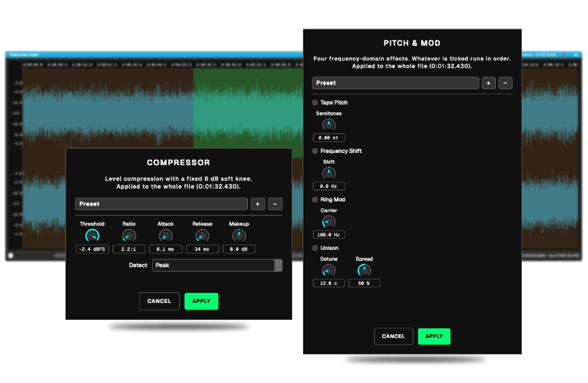Enable the Ring Mod effect

[x=315, y=200]
